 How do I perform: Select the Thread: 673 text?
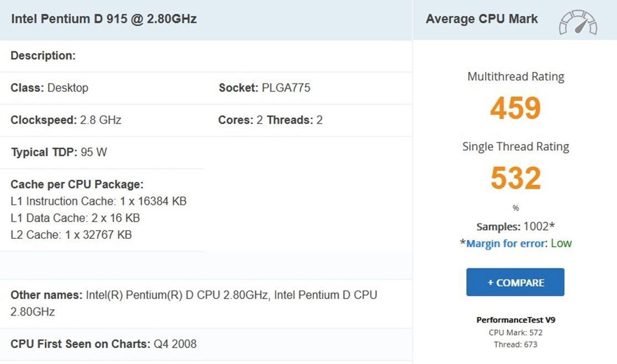(x=515, y=344)
